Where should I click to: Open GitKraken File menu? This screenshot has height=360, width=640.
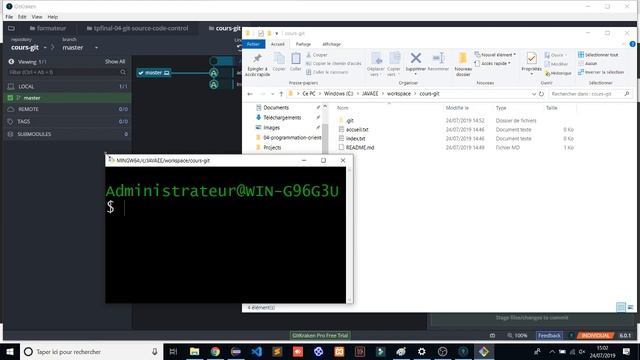coord(9,17)
